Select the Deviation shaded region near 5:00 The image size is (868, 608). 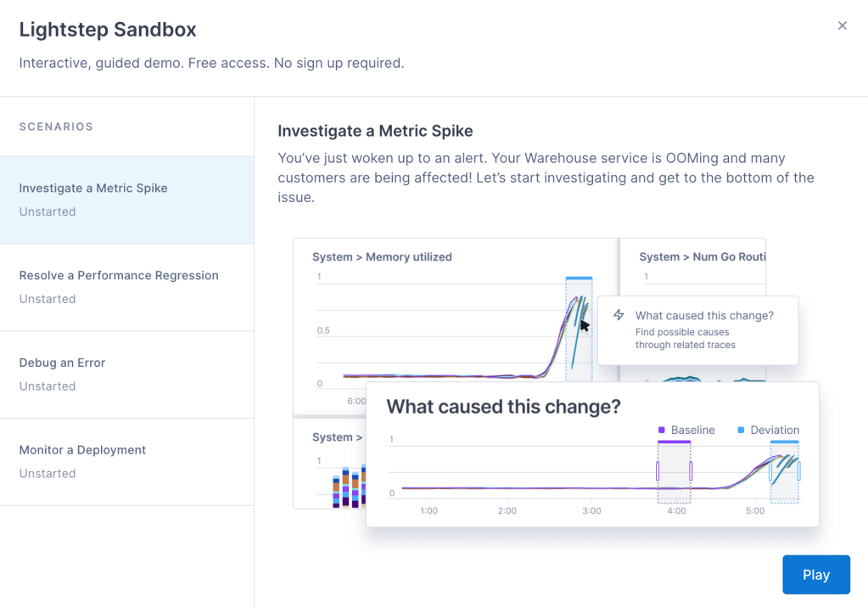[x=785, y=473]
